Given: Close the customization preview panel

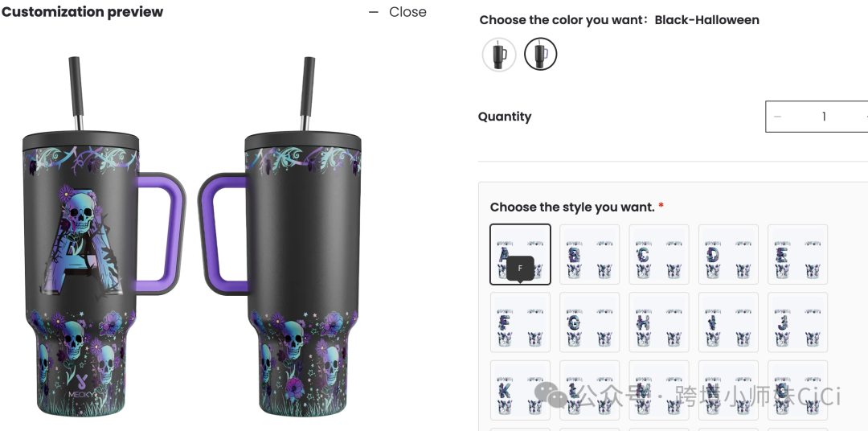Looking at the screenshot, I should pyautogui.click(x=407, y=11).
